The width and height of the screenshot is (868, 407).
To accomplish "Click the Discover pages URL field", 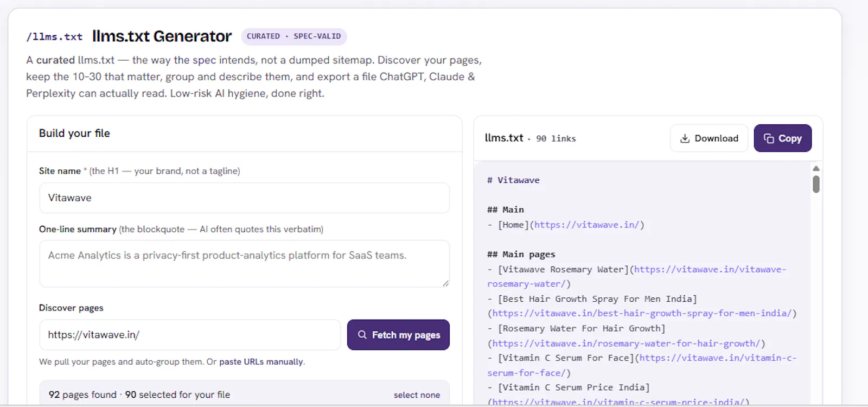I will coord(190,335).
